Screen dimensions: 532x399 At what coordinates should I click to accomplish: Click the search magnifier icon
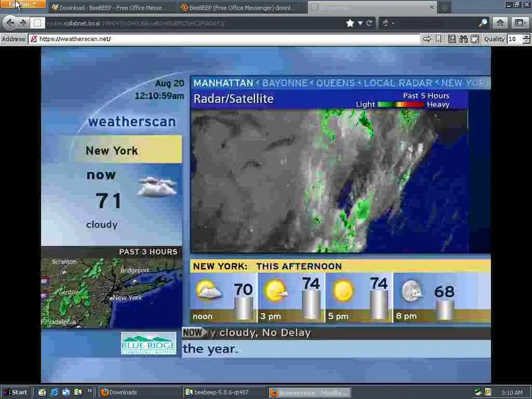coord(483,23)
